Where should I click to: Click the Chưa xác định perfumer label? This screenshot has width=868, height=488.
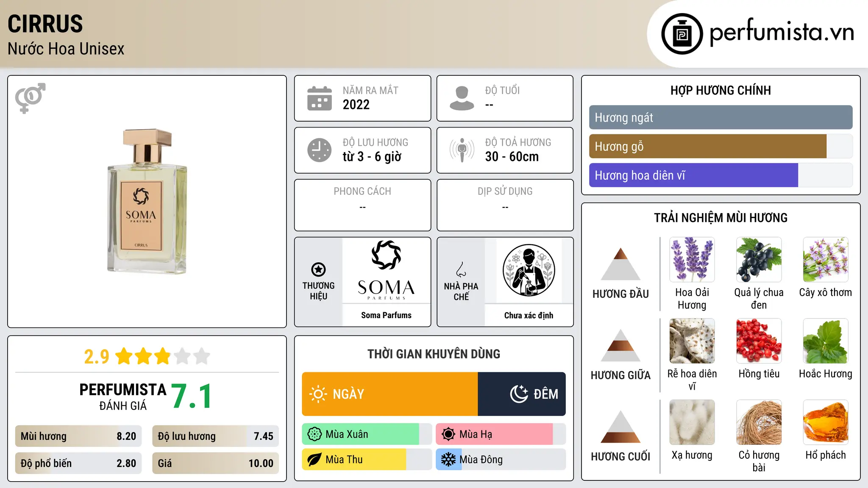pos(529,315)
